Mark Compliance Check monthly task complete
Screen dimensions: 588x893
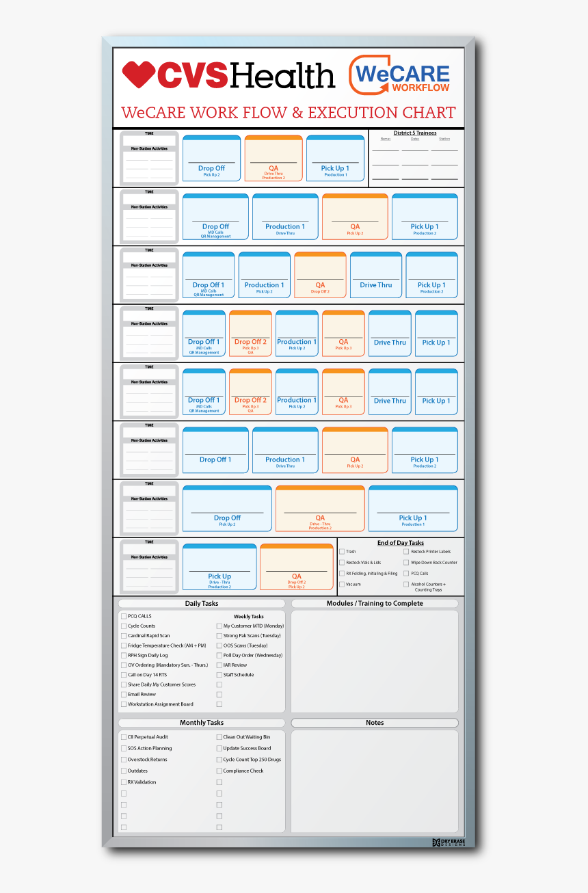(x=219, y=771)
